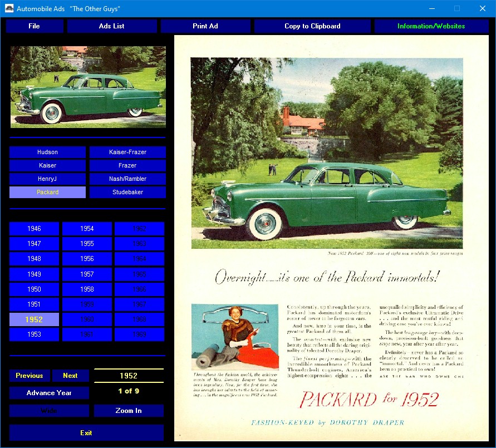
Task: Choose the 1958 year button
Action: 87,289
